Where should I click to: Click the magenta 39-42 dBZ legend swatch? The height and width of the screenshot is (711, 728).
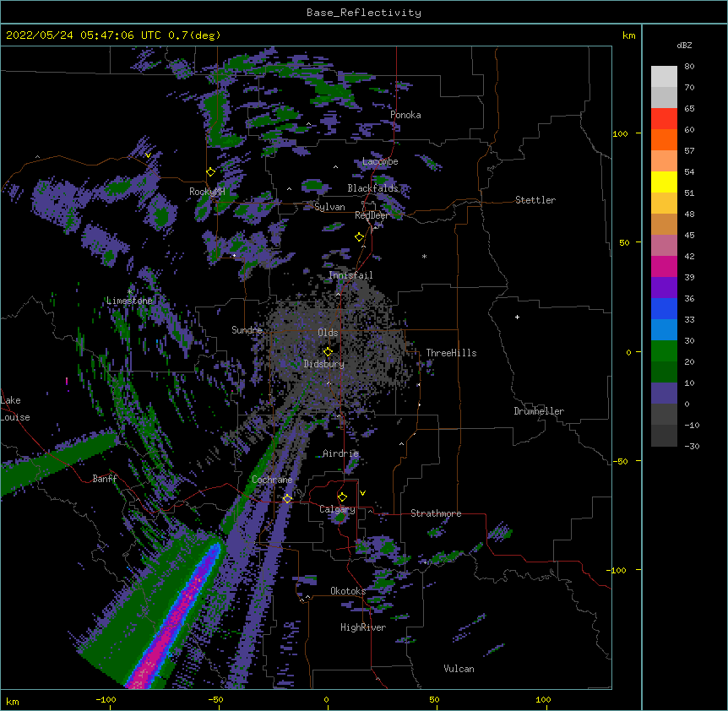pos(664,266)
